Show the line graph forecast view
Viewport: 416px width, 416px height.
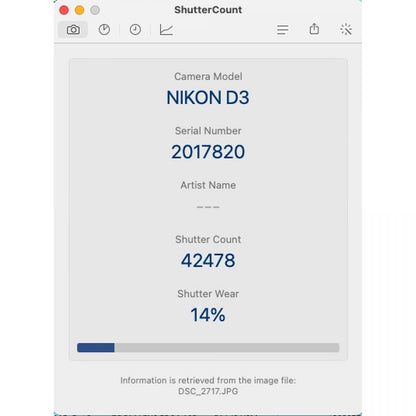coord(166,30)
